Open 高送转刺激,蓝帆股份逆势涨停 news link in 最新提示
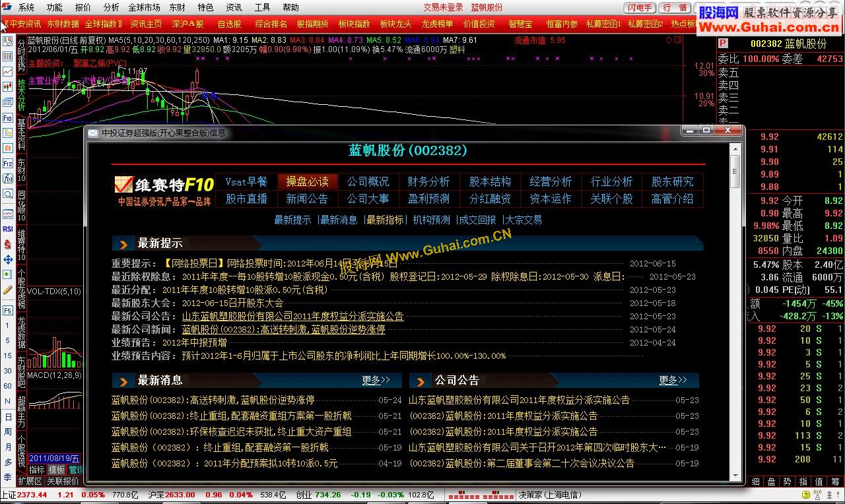 (x=284, y=329)
